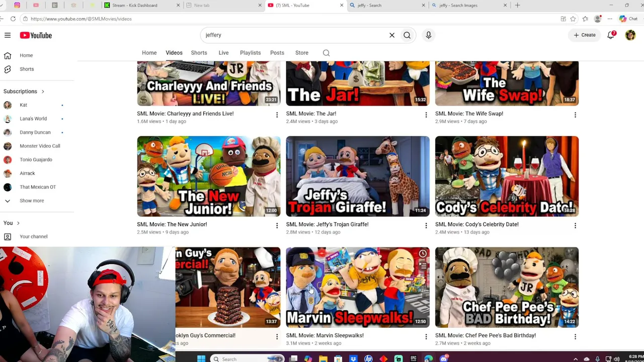Open more options for Cody's Celebrity Date
This screenshot has width=644, height=362.
tap(575, 226)
